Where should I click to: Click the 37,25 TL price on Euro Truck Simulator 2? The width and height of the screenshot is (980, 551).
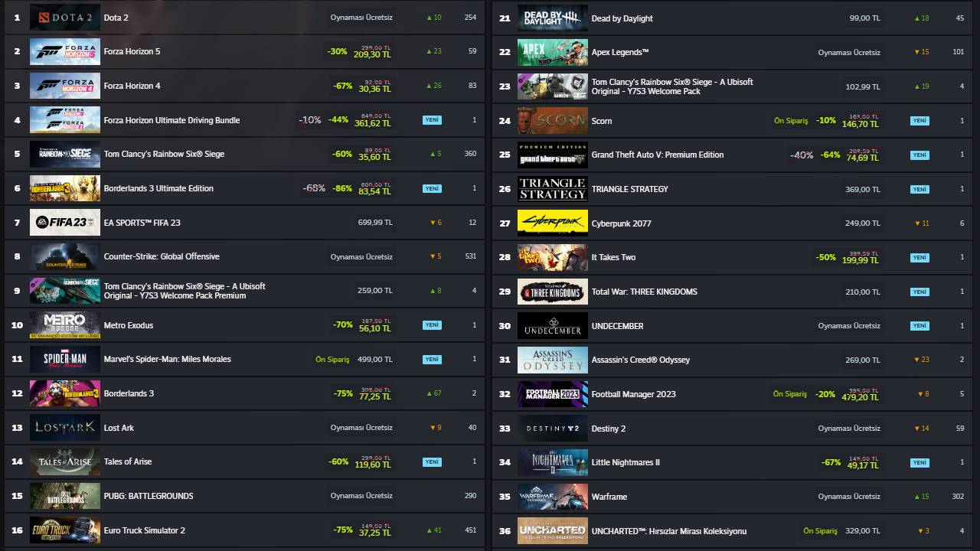coord(375,533)
